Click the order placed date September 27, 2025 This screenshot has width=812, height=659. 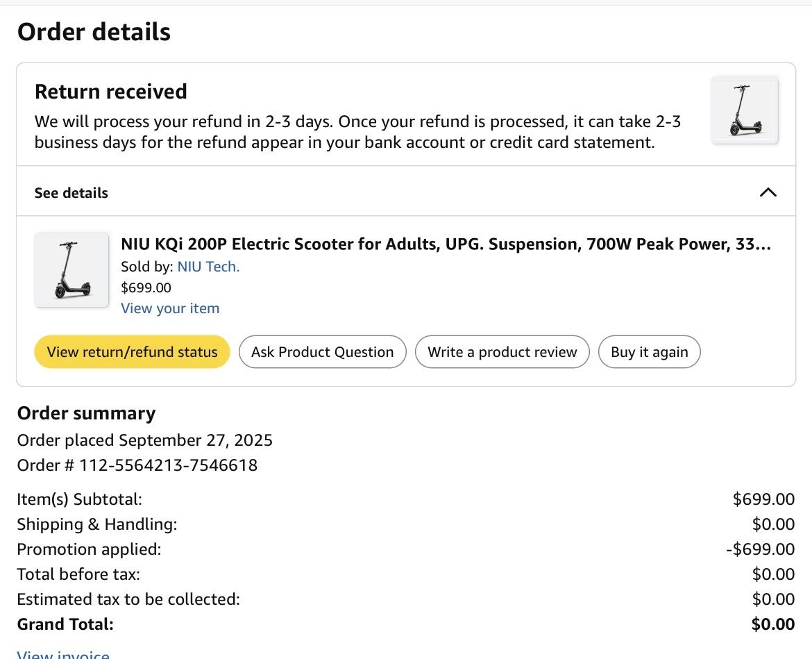196,440
